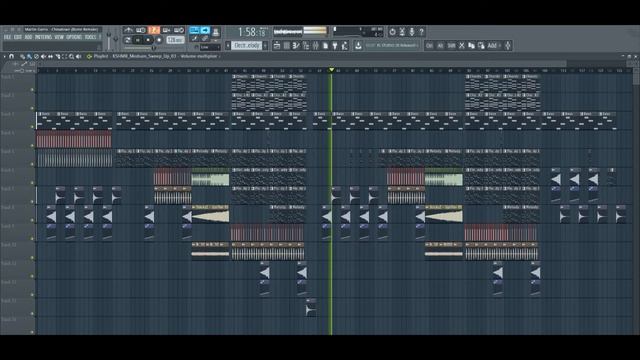Click the microphone recording icon
Image resolution: width=640 pixels, height=360 pixels.
[x=412, y=31]
